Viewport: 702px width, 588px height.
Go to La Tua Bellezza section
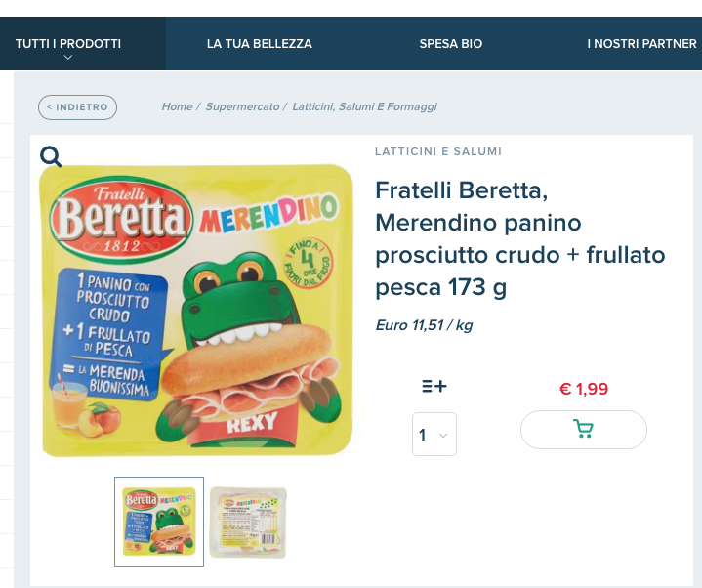click(x=260, y=44)
